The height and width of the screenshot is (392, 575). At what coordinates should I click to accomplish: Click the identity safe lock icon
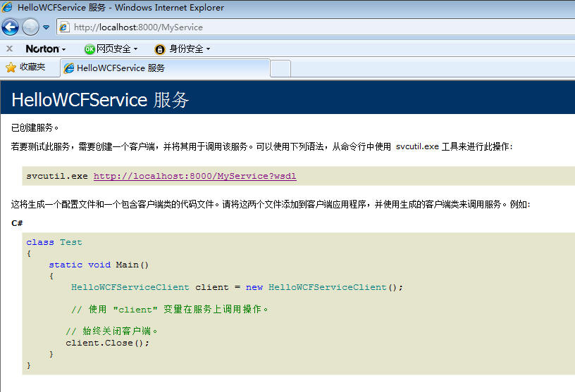click(160, 49)
